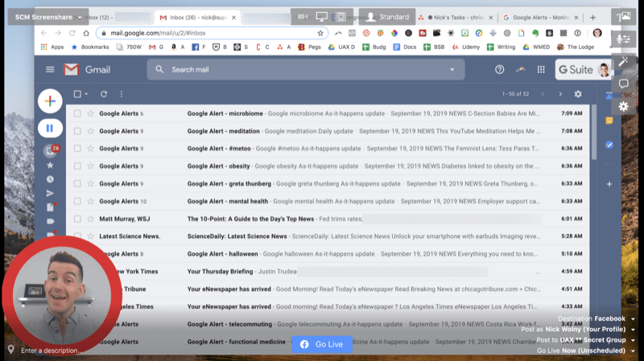Go to older messages arrow
The height and width of the screenshot is (361, 644).
560,94
